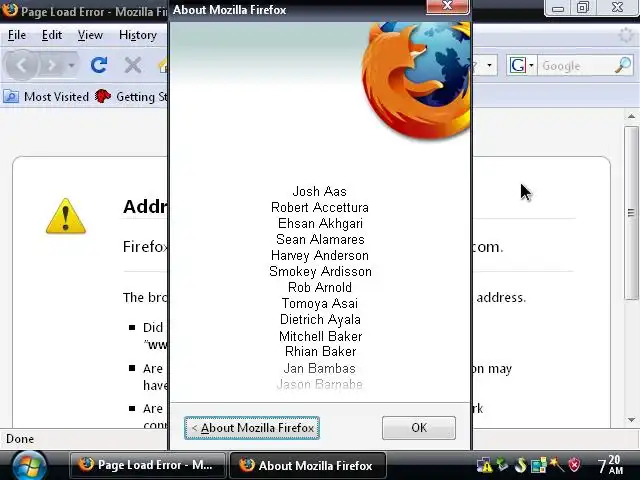Click the page scrollbar up arrow

(631, 117)
